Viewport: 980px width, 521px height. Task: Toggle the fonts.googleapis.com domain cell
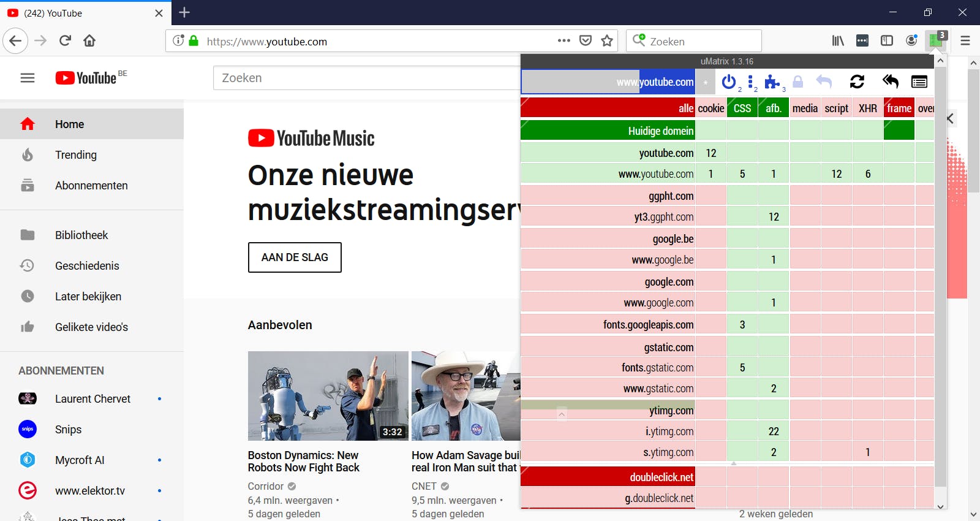click(608, 324)
